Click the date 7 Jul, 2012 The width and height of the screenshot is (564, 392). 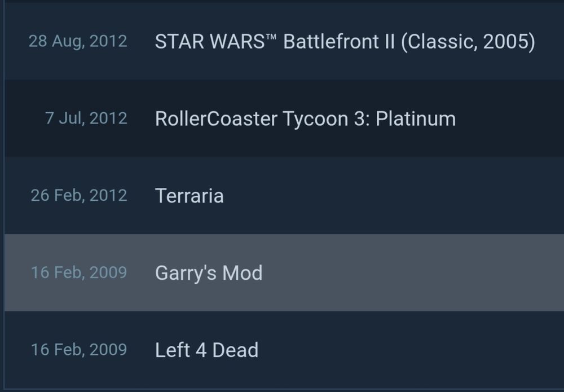tap(86, 118)
